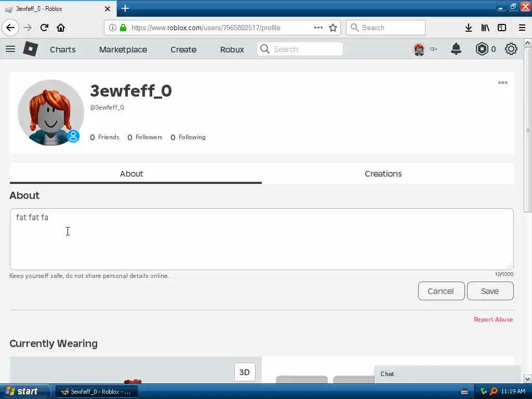Viewport: 532px width, 399px height.
Task: Open the Firefox downloads arrow icon
Action: click(469, 28)
